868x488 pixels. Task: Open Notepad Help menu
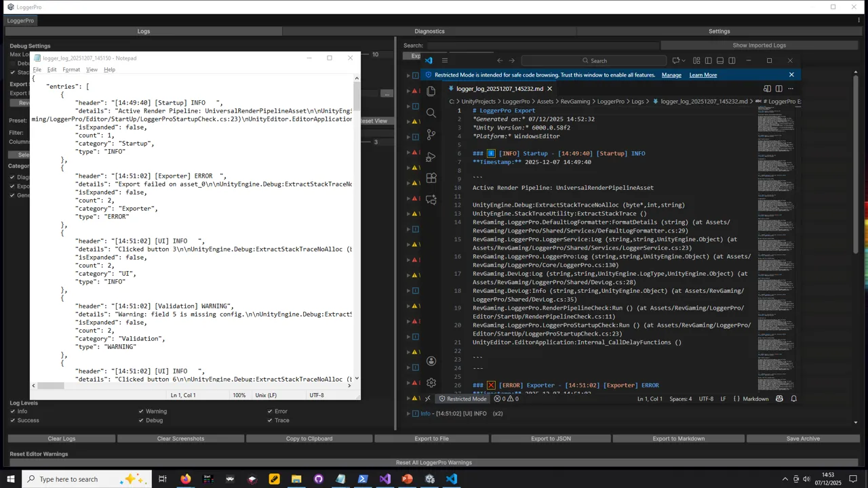(x=109, y=70)
